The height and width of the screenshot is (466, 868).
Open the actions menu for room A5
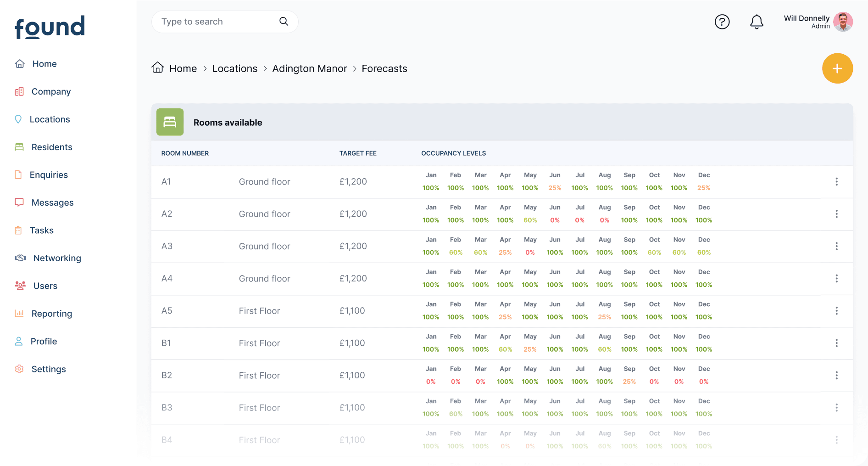(837, 311)
